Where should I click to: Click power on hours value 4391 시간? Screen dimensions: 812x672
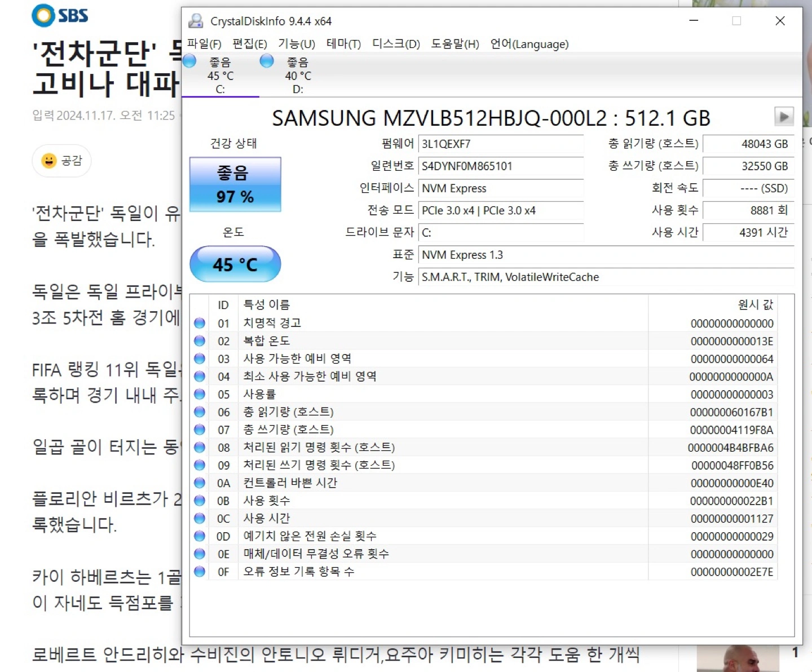tap(749, 232)
